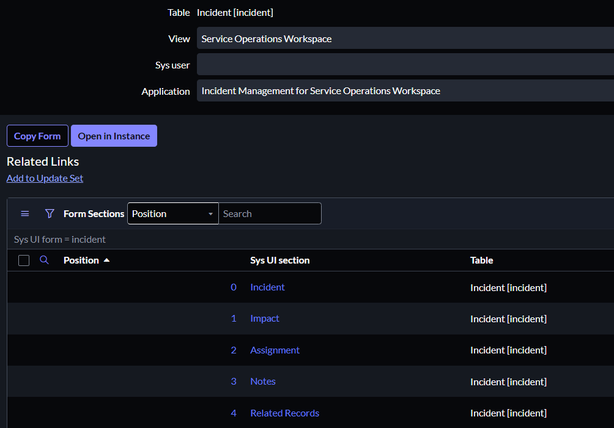The width and height of the screenshot is (614, 428).
Task: Click Table cell in the Related Records row
Action: coord(508,414)
